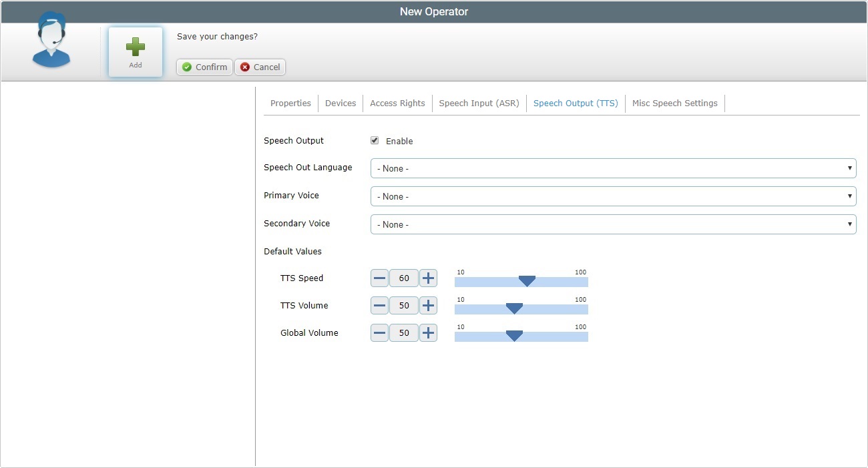Increase Global Volume with plus button

pyautogui.click(x=428, y=333)
